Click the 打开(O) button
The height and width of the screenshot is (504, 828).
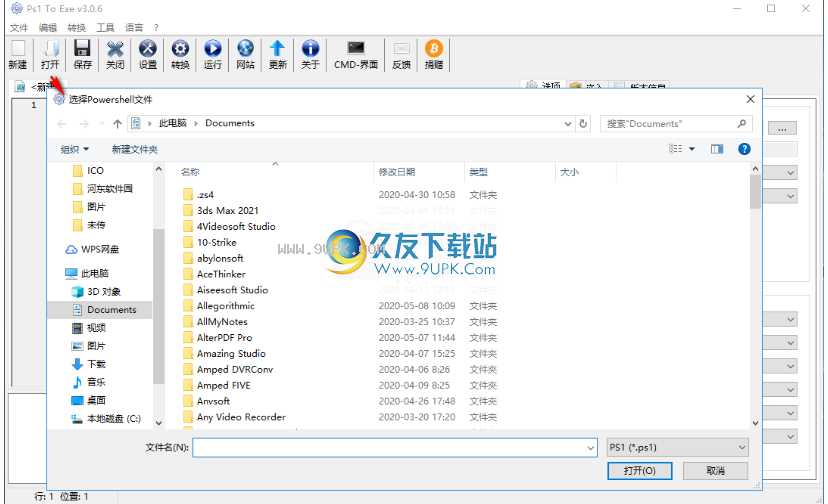[639, 471]
